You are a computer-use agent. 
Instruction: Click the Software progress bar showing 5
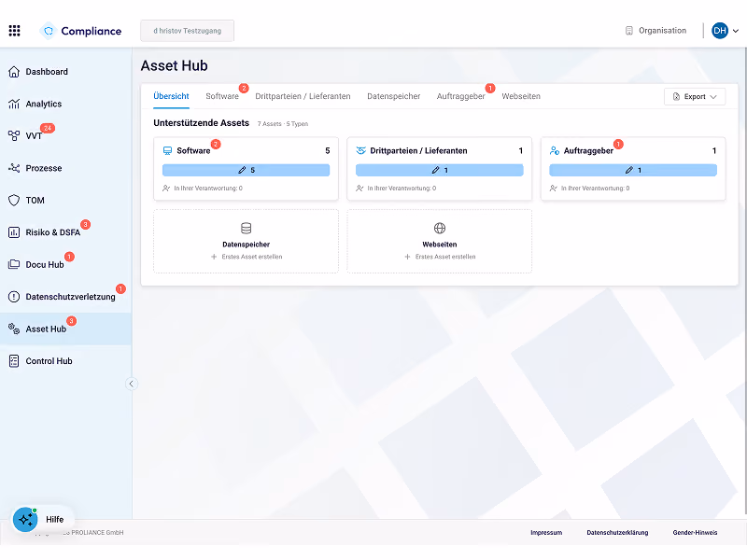(x=246, y=171)
